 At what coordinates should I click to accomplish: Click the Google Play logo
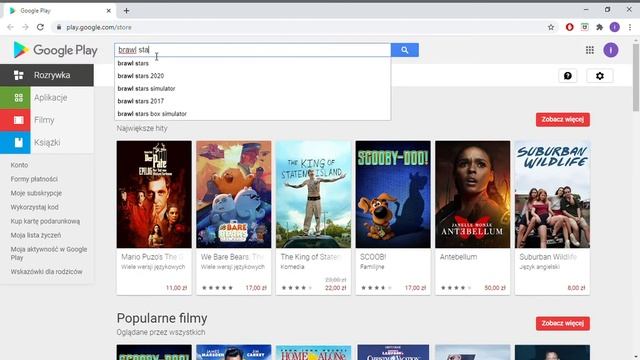(55, 50)
